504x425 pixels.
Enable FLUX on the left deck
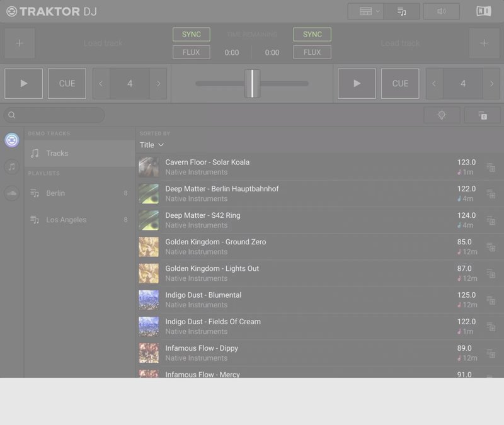tap(191, 52)
